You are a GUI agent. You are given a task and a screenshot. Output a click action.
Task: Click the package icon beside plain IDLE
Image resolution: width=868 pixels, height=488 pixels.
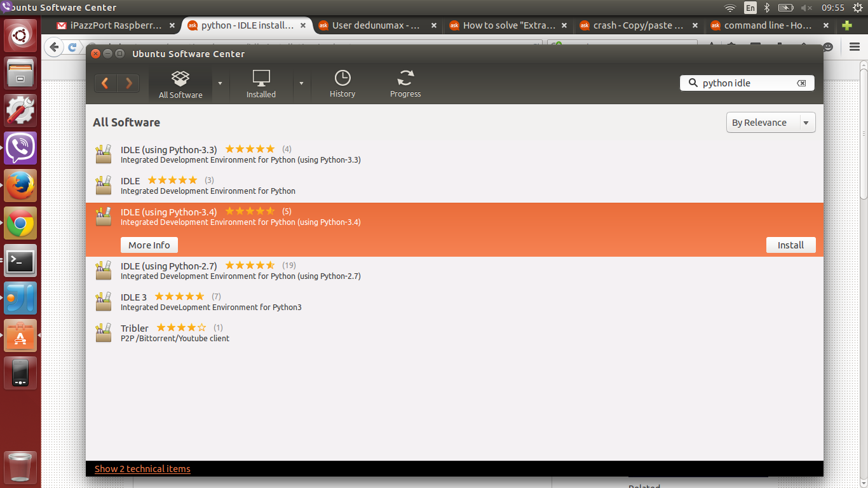103,186
